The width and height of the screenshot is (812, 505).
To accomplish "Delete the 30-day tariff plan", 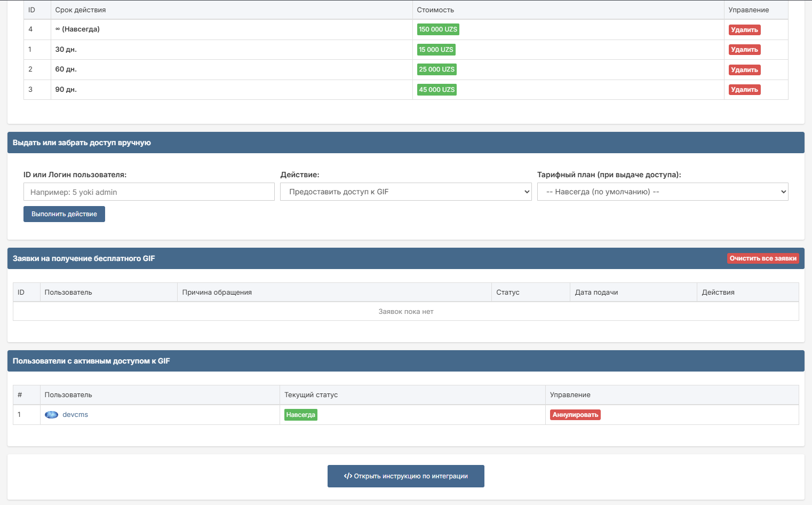I will tap(744, 50).
